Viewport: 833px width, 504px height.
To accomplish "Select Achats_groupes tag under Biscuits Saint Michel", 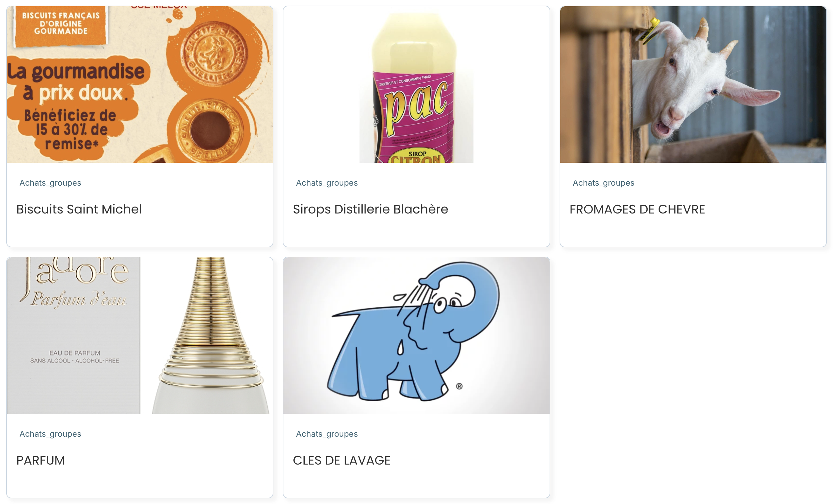I will 50,183.
